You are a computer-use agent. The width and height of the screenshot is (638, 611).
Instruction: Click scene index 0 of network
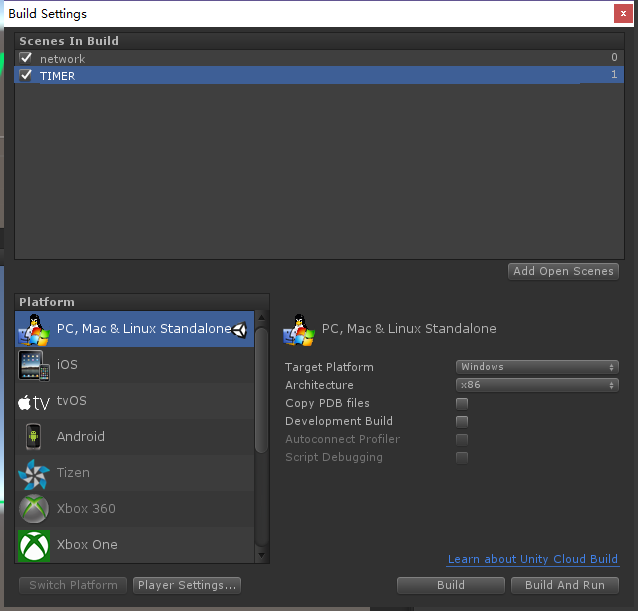(614, 57)
